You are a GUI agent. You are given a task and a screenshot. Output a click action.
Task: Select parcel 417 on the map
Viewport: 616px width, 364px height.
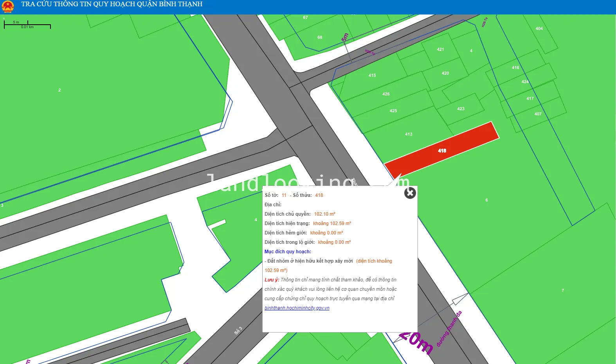pyautogui.click(x=530, y=99)
